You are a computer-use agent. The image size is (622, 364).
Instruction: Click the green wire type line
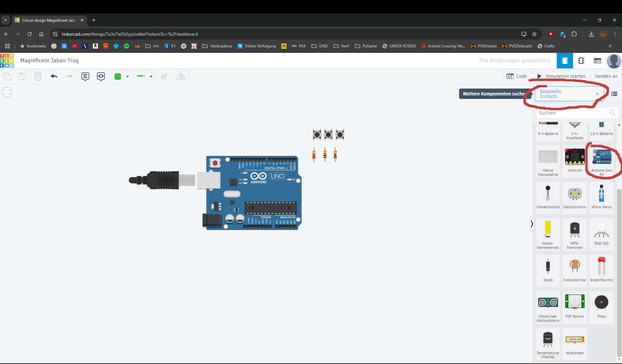click(x=141, y=76)
